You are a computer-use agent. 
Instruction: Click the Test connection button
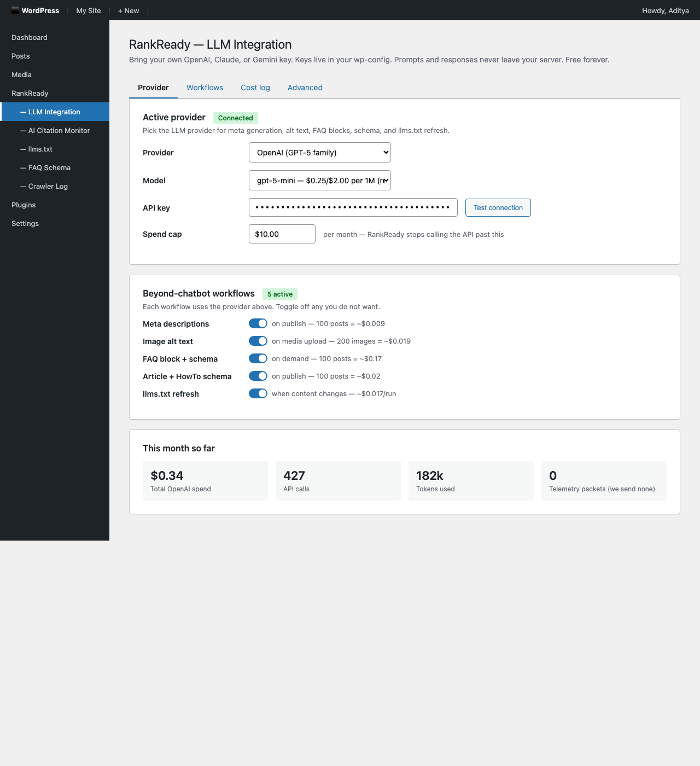(498, 207)
